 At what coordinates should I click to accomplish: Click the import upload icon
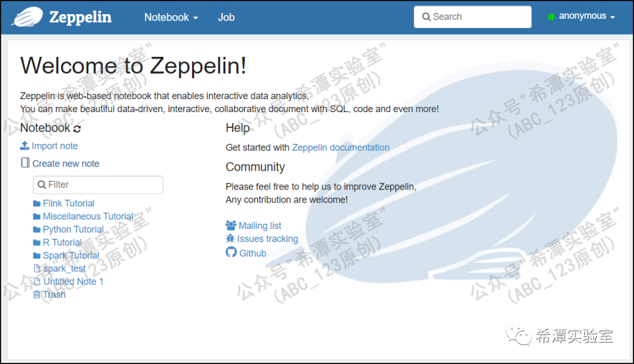(x=25, y=145)
